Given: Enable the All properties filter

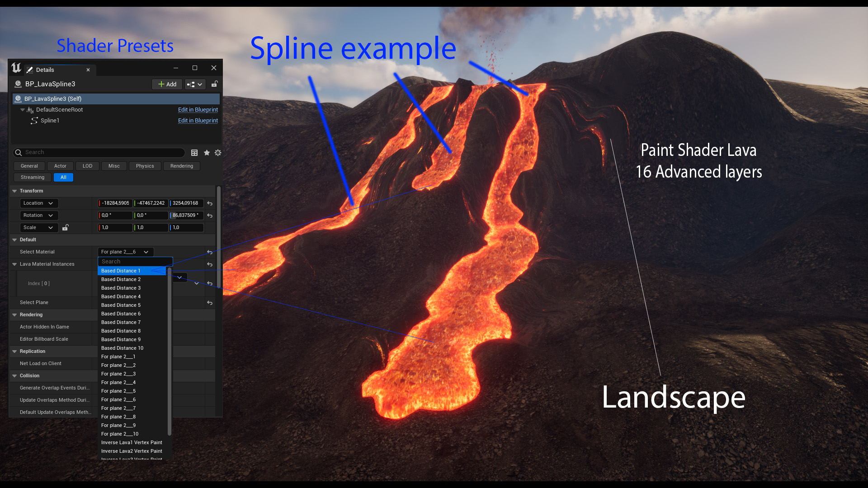Looking at the screenshot, I should tap(63, 177).
